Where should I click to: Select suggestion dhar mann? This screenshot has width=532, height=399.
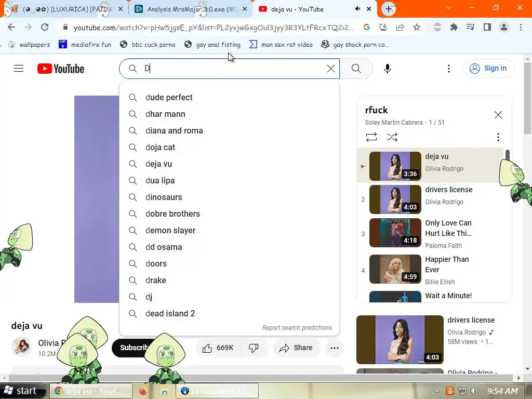(229, 114)
